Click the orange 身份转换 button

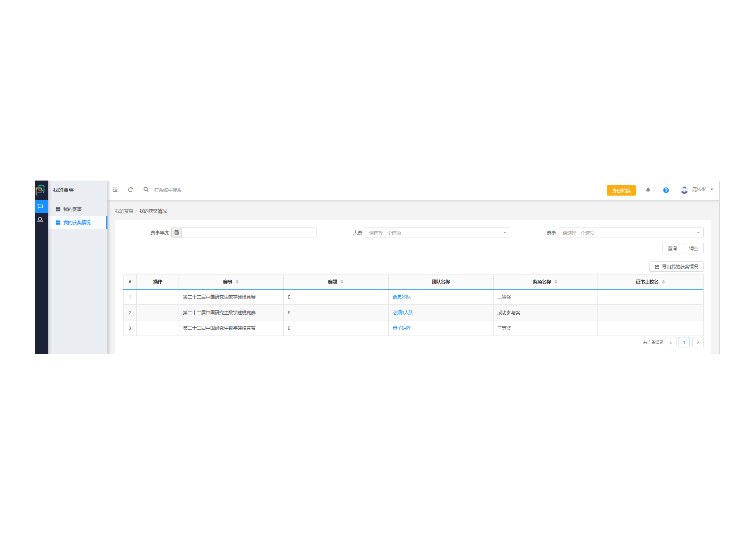[x=621, y=190]
